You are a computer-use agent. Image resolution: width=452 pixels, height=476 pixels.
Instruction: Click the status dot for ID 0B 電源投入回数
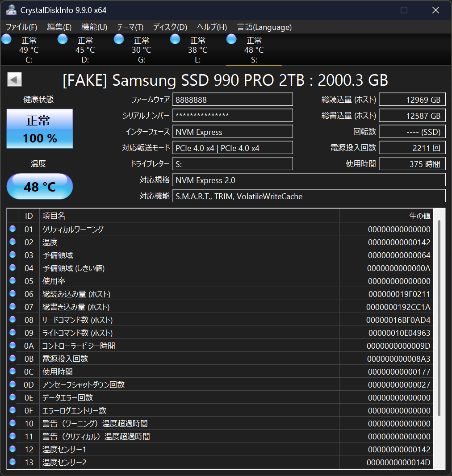13,358
